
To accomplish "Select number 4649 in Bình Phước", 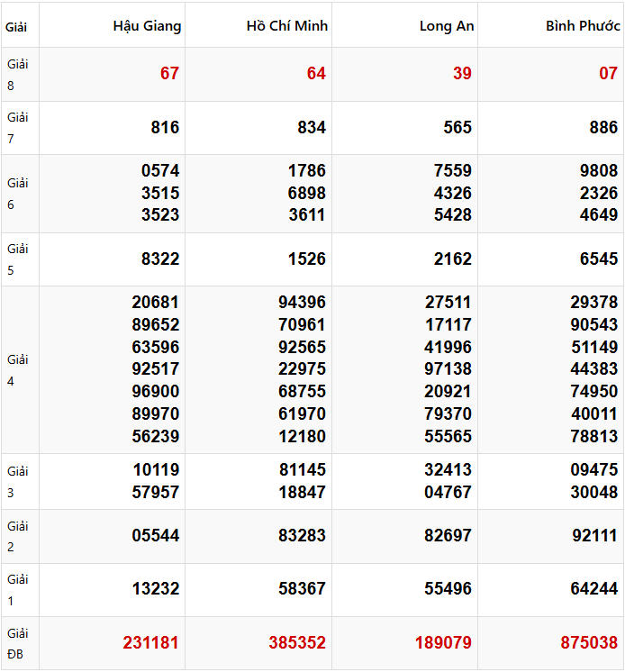I will tap(599, 214).
